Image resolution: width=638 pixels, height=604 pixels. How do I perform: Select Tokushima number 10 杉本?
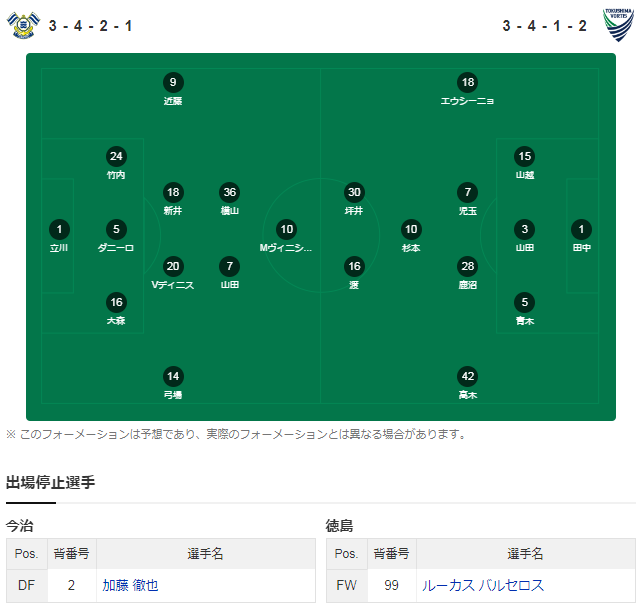pos(411,236)
